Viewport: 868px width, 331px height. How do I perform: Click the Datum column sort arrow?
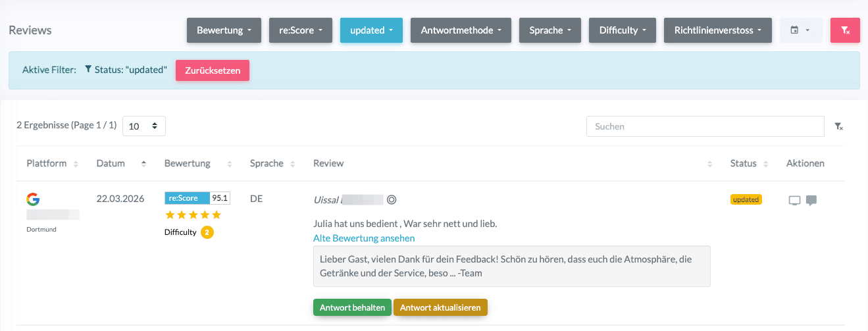click(x=143, y=163)
